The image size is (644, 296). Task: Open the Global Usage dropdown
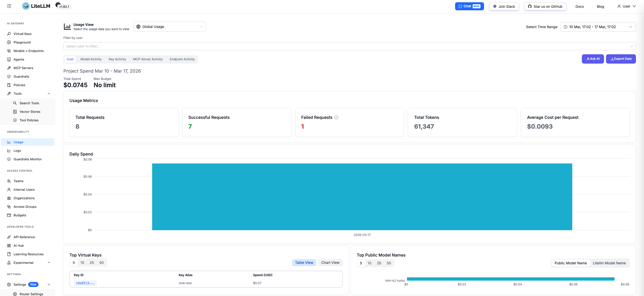169,27
